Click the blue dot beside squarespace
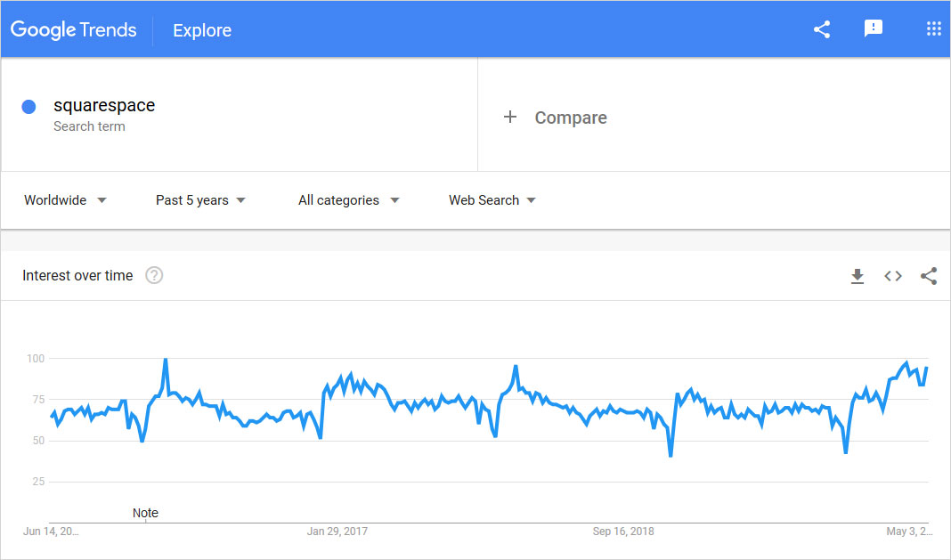 28,107
